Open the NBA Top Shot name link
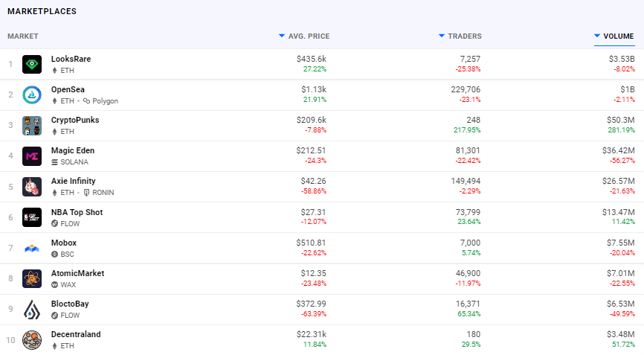The width and height of the screenshot is (644, 355). coord(77,212)
